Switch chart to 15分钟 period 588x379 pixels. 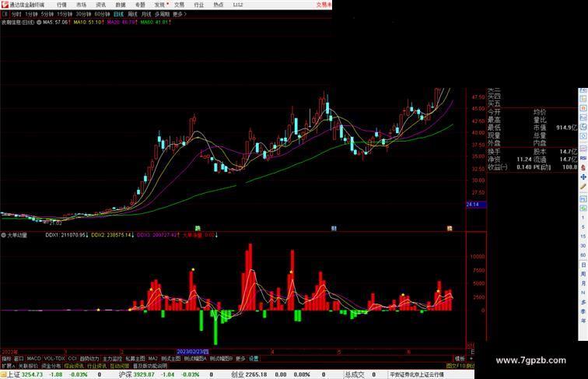pos(65,14)
